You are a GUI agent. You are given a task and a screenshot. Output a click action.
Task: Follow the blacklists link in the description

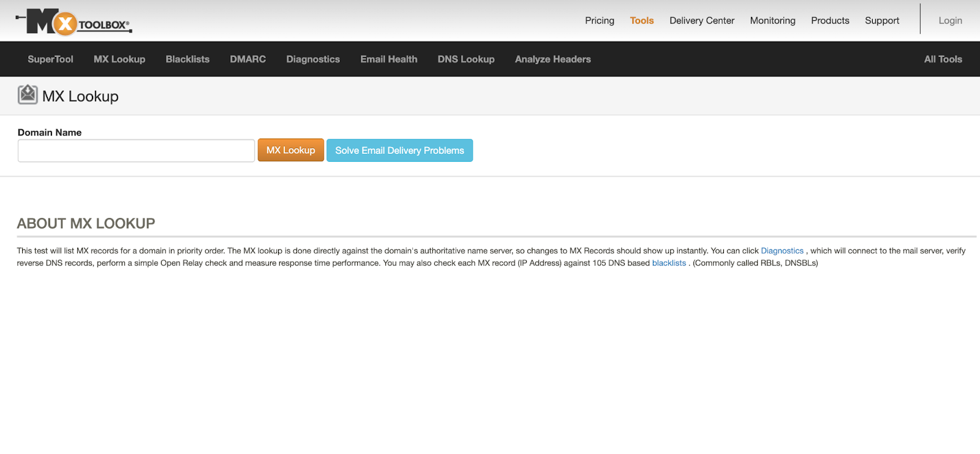pos(669,263)
